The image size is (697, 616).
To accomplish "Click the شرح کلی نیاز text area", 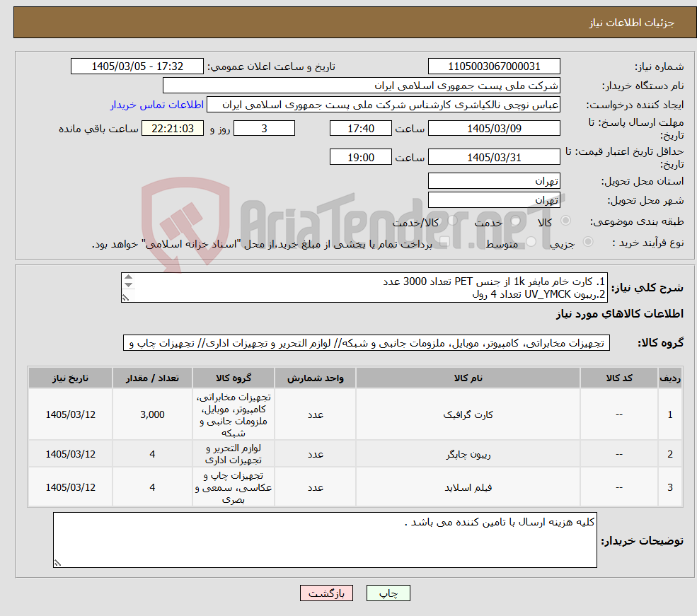I will coord(364,287).
